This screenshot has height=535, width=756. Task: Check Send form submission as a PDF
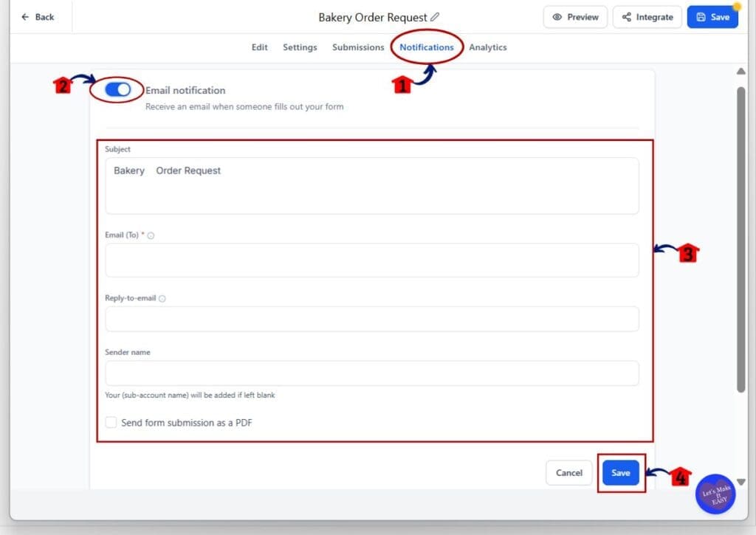click(111, 423)
